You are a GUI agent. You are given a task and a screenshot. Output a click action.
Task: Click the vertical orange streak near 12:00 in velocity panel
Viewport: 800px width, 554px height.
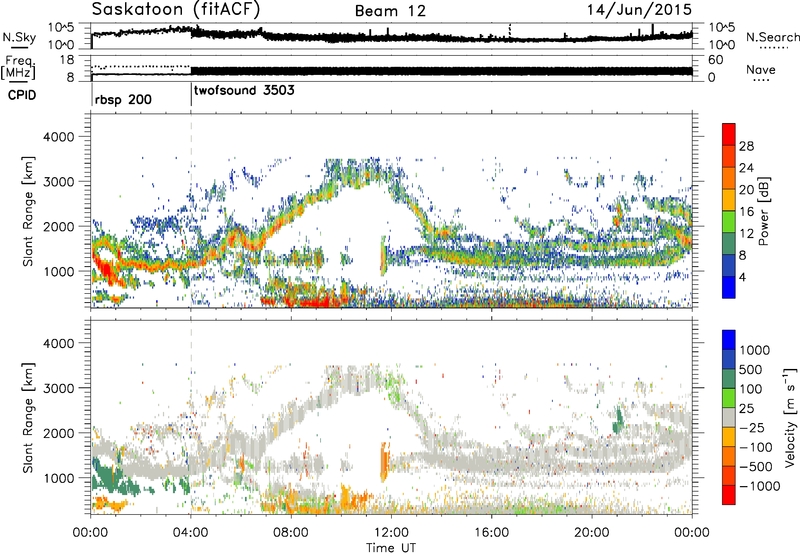384,463
